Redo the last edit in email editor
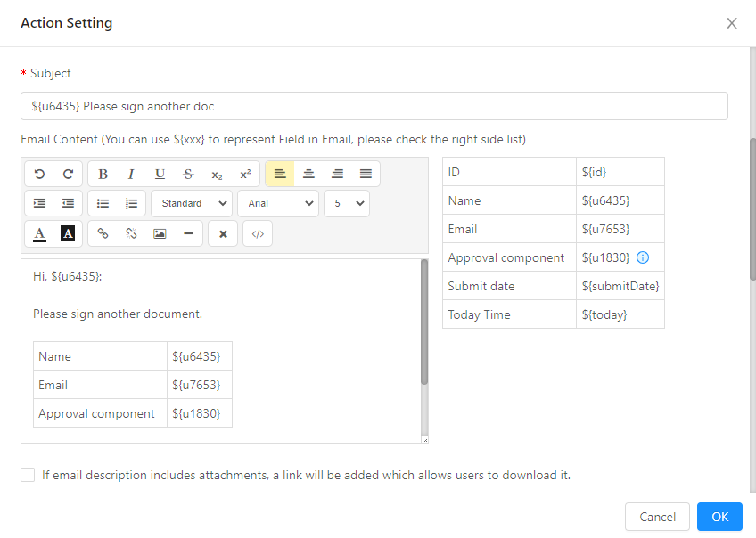 (68, 174)
